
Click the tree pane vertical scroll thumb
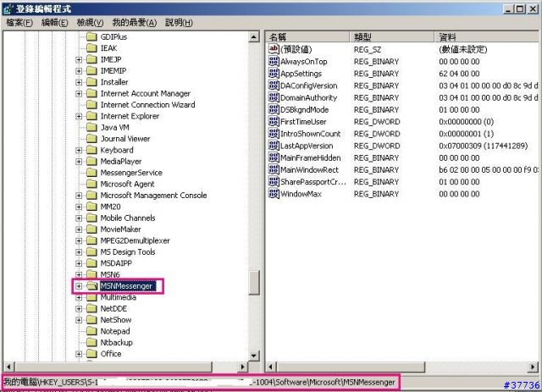coord(254,283)
